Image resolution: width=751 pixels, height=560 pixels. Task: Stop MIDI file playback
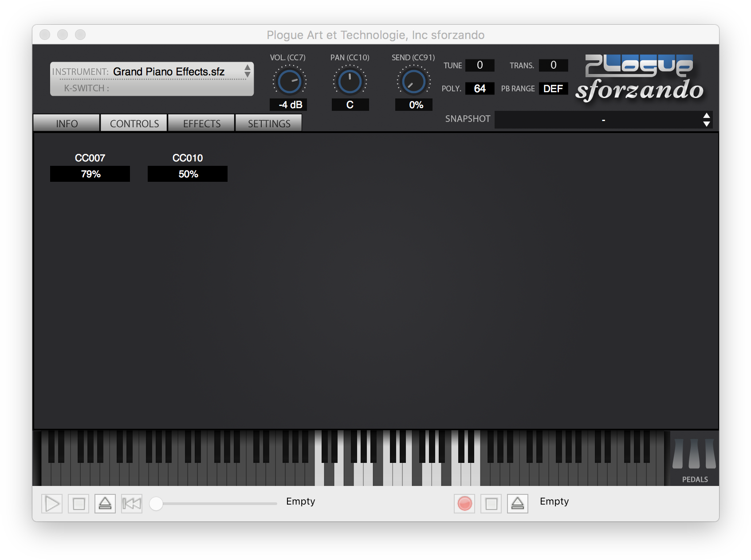coord(79,504)
